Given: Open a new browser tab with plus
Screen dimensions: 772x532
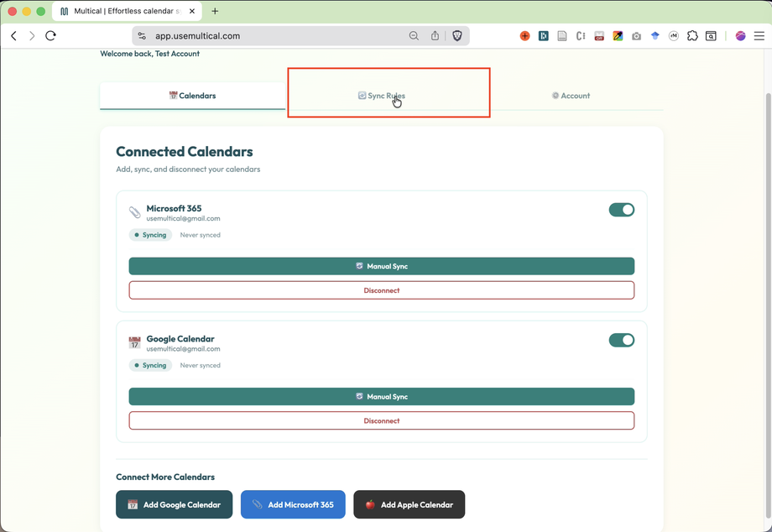Looking at the screenshot, I should [x=215, y=11].
